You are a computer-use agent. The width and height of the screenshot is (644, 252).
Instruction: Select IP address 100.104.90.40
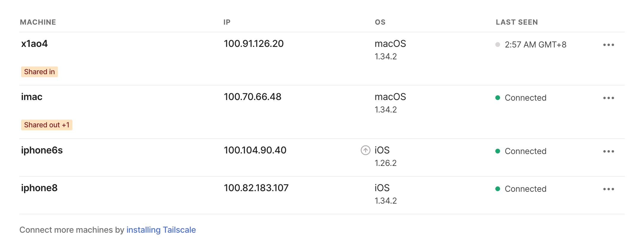[255, 150]
